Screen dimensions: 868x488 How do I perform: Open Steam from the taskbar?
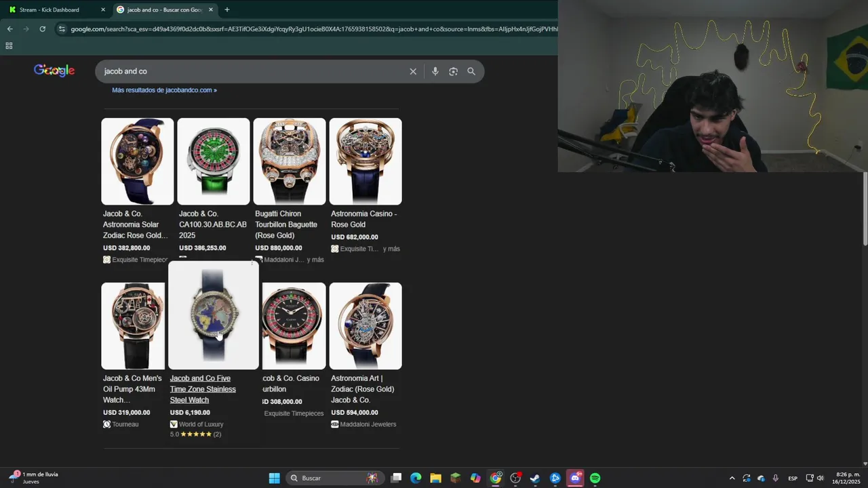[x=535, y=478]
